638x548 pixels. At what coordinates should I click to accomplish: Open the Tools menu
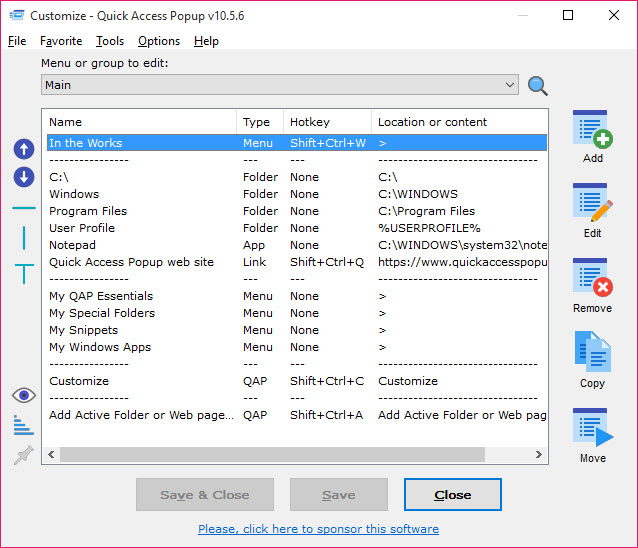pyautogui.click(x=110, y=41)
